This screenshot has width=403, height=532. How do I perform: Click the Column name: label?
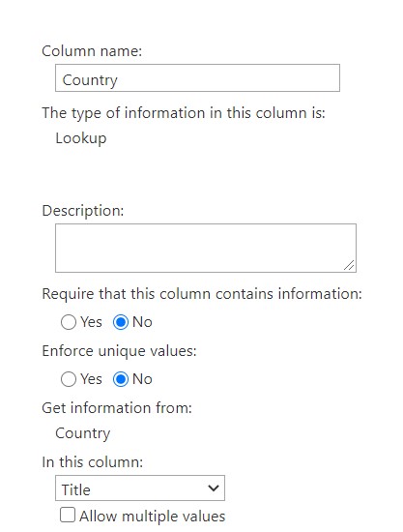tap(92, 51)
